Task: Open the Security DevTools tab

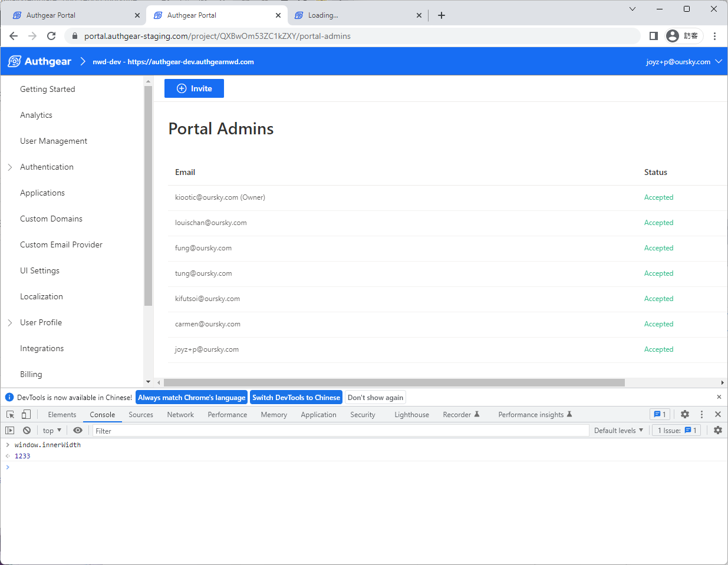Action: 363,414
